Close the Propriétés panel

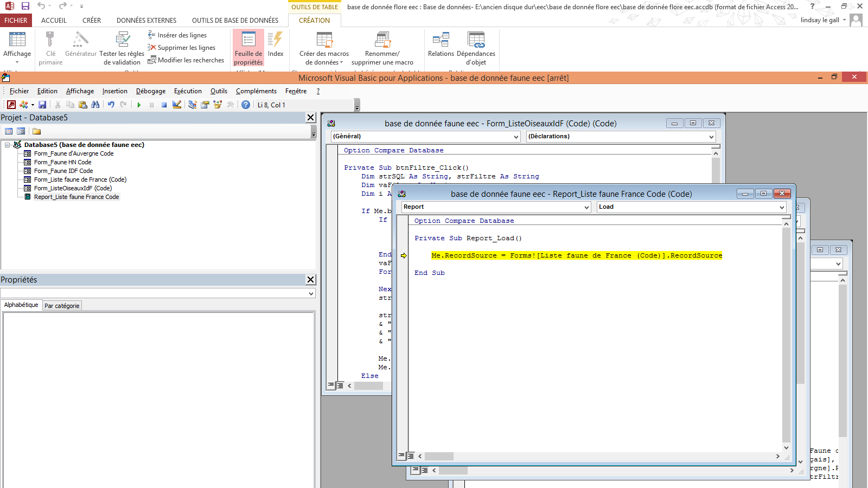point(311,279)
